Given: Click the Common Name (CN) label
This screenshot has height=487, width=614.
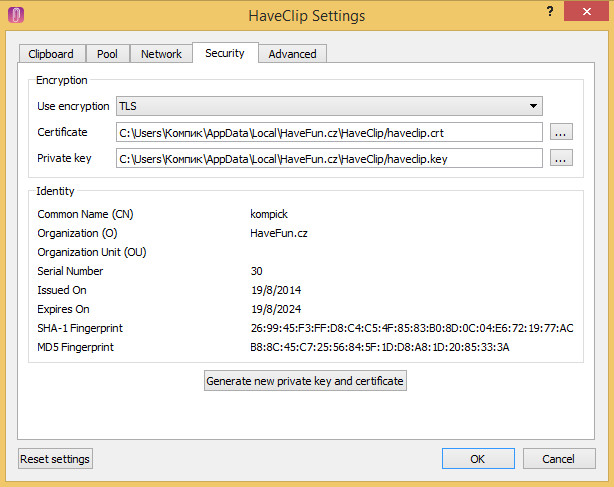Looking at the screenshot, I should tap(85, 214).
